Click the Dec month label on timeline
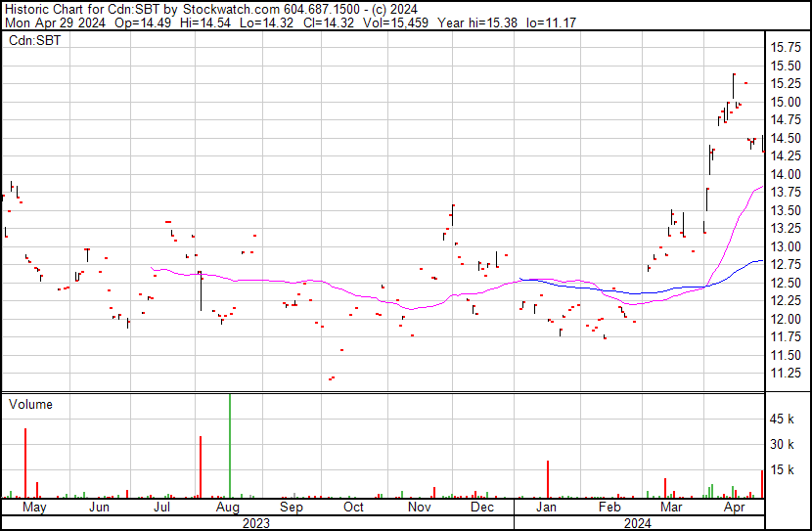Viewport: 812px width, 531px height. click(481, 508)
